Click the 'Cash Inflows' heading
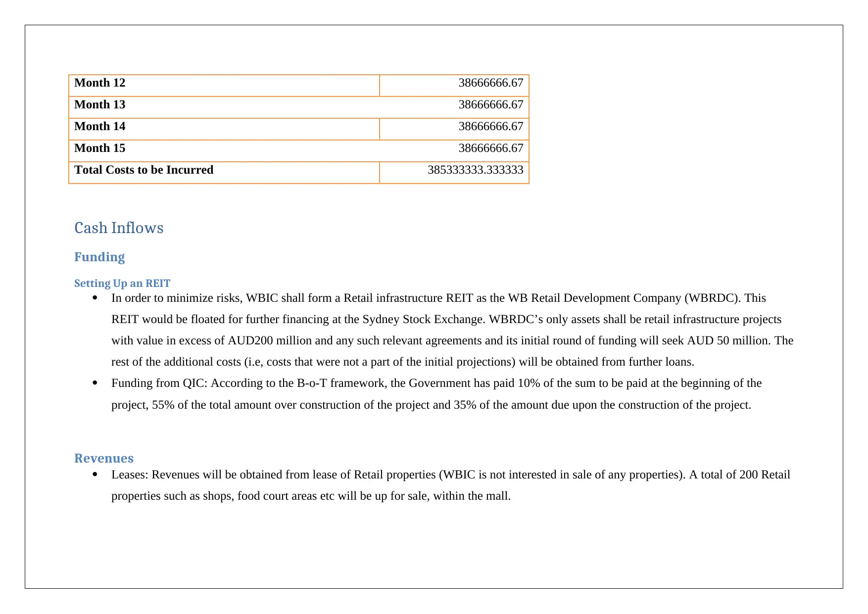The height and width of the screenshot is (614, 868). pos(119,228)
